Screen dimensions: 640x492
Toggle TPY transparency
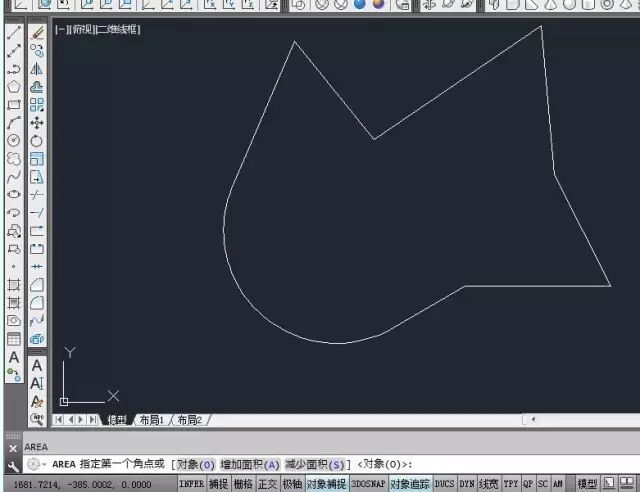coord(511,484)
